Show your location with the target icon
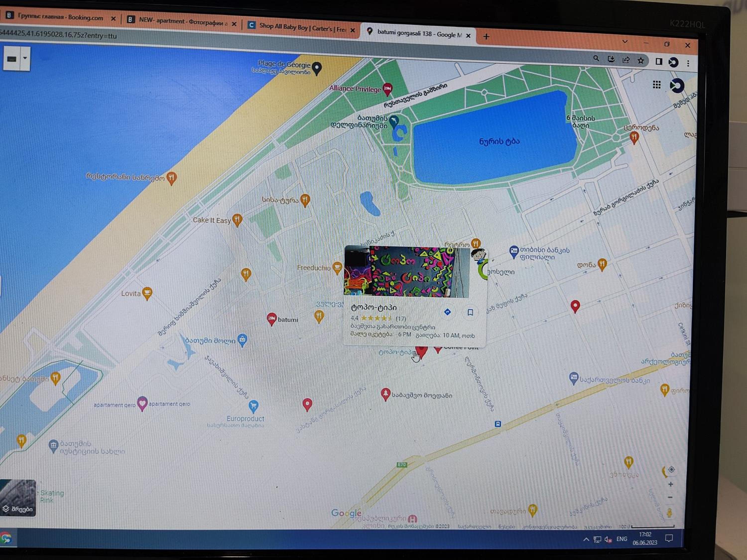Image resolution: width=747 pixels, height=560 pixels. (x=671, y=470)
